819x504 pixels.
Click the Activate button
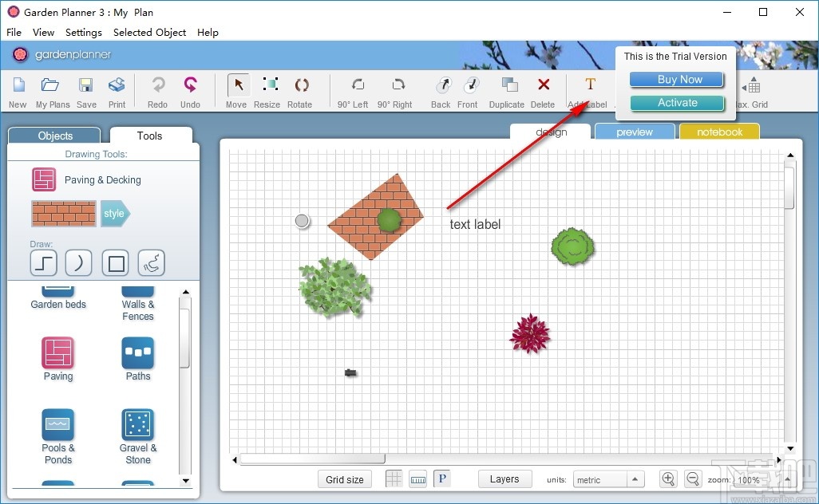point(676,102)
